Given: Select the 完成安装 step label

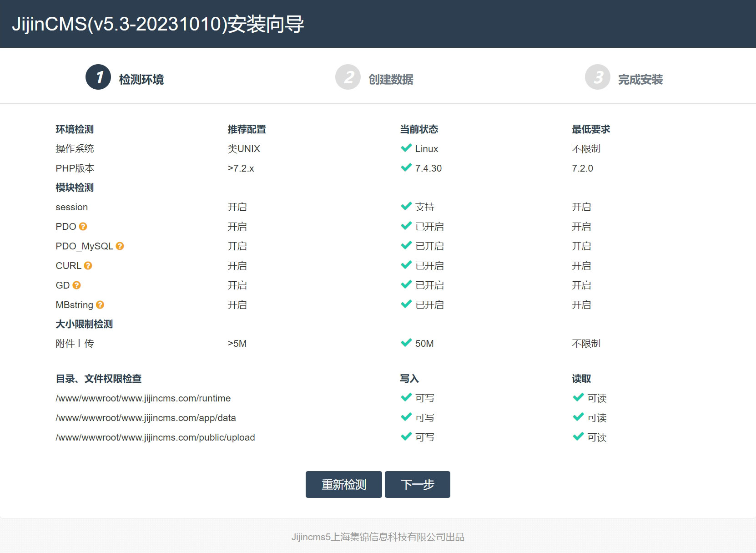Looking at the screenshot, I should click(x=640, y=80).
